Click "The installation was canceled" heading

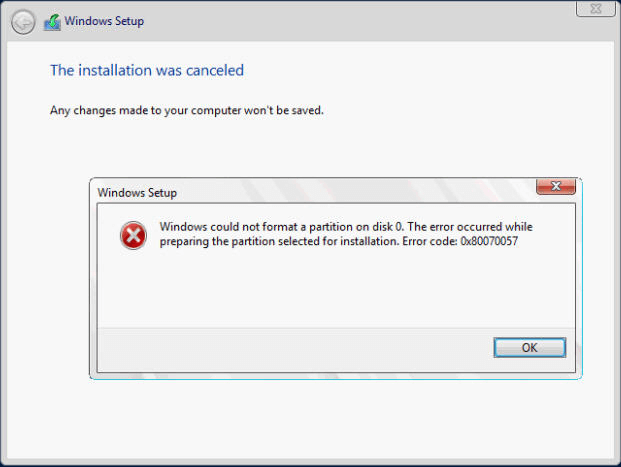pos(147,70)
